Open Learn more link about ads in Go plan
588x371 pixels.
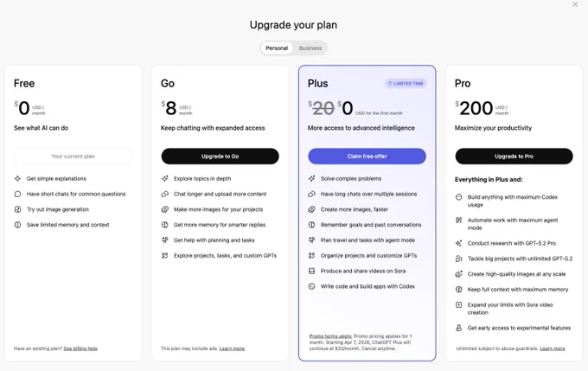232,349
